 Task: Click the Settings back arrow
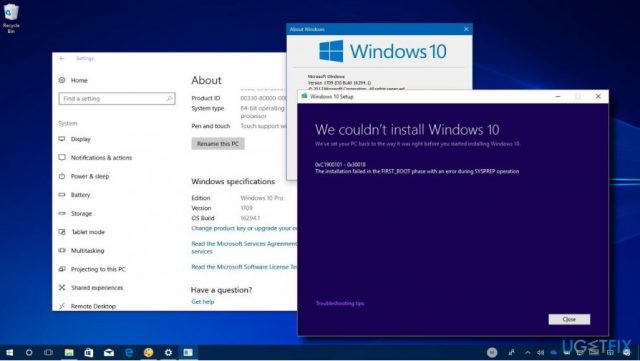pos(62,58)
